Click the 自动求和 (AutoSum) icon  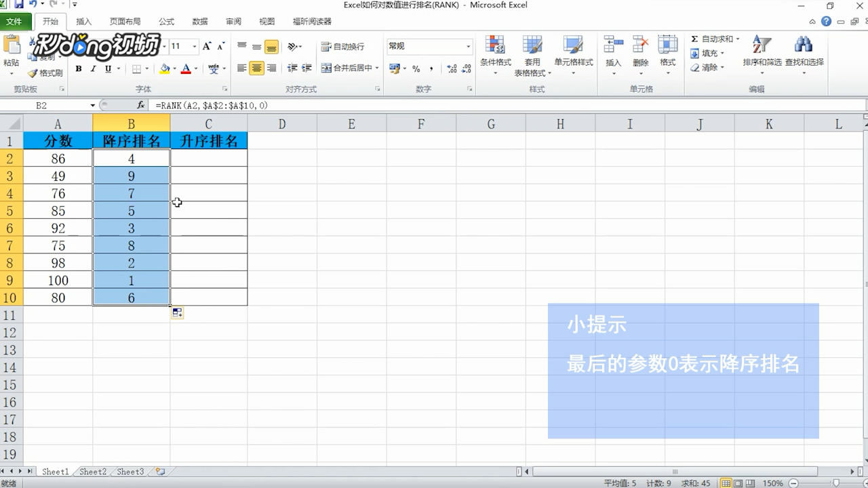[693, 39]
